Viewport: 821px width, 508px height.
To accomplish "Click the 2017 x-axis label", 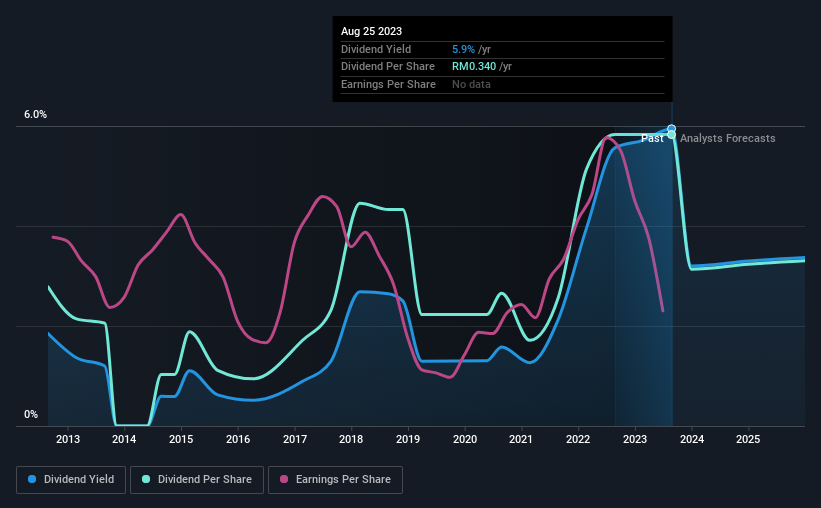I will [x=295, y=439].
